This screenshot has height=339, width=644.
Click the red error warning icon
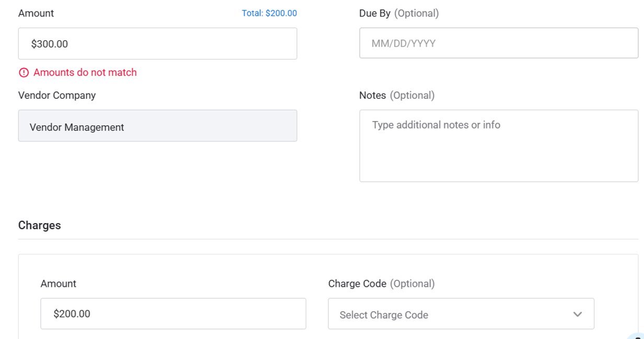pyautogui.click(x=24, y=72)
